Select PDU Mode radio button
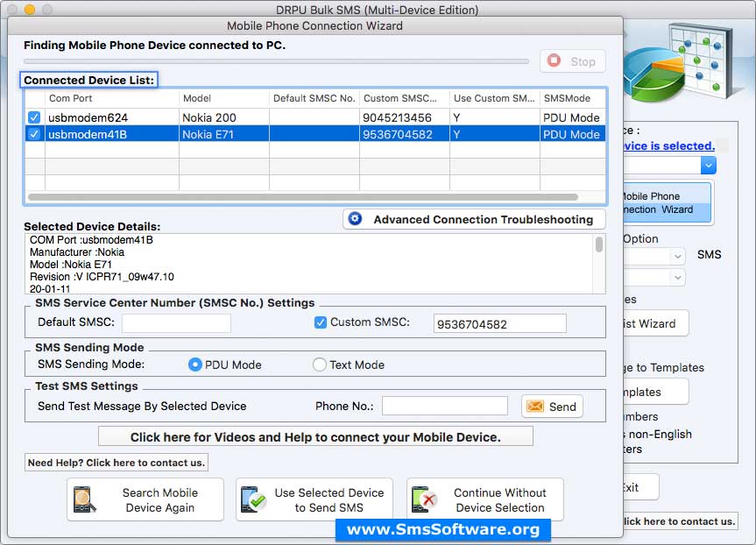 tap(194, 365)
